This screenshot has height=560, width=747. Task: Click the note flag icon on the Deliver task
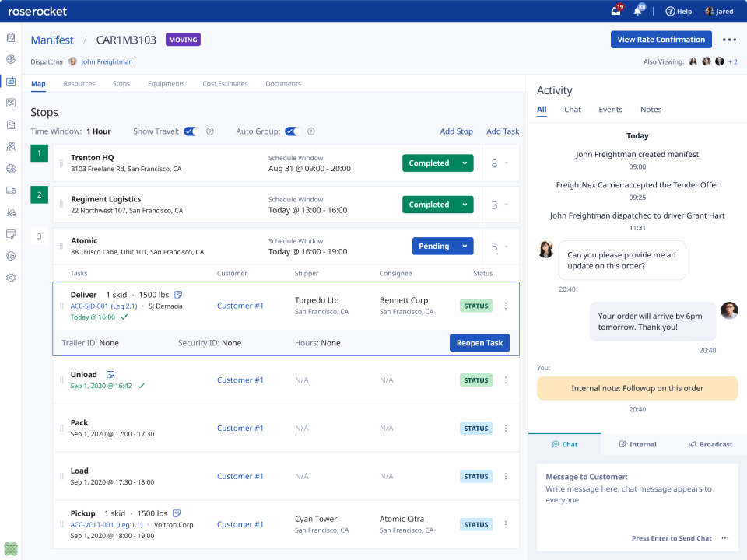[178, 294]
